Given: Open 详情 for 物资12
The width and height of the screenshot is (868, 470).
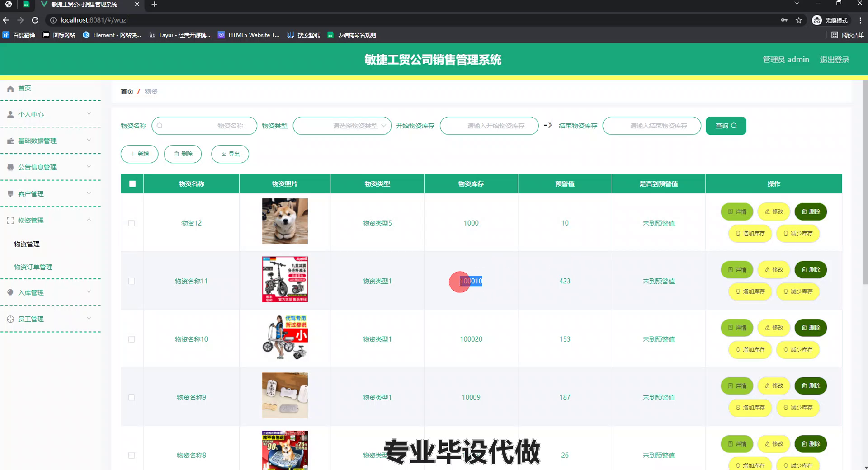Looking at the screenshot, I should pos(737,212).
